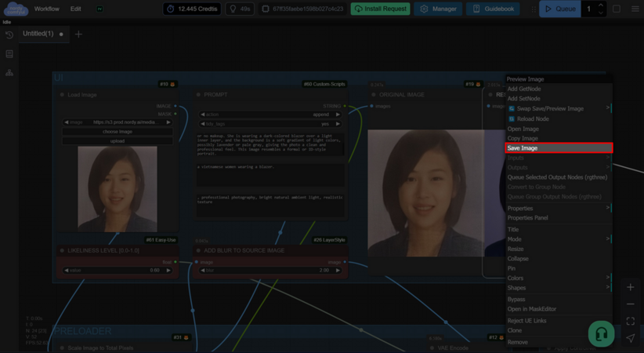Open the queue history sidebar icon
The height and width of the screenshot is (353, 644).
[9, 35]
